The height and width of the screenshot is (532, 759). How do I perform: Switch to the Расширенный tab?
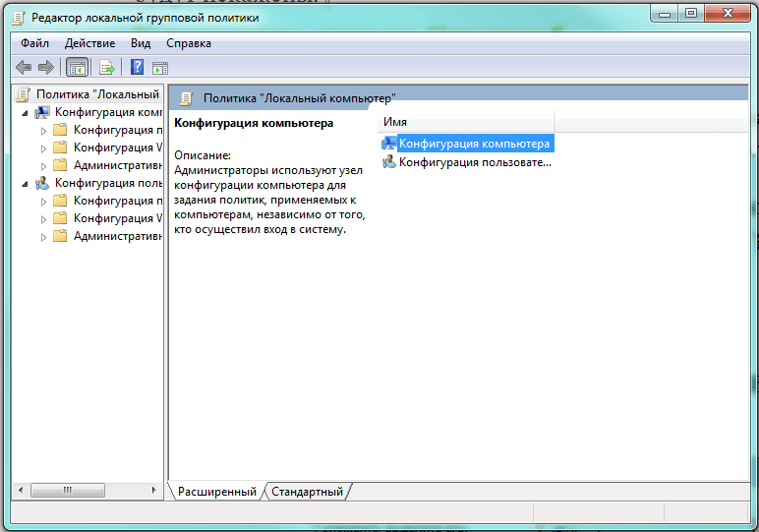[x=217, y=492]
